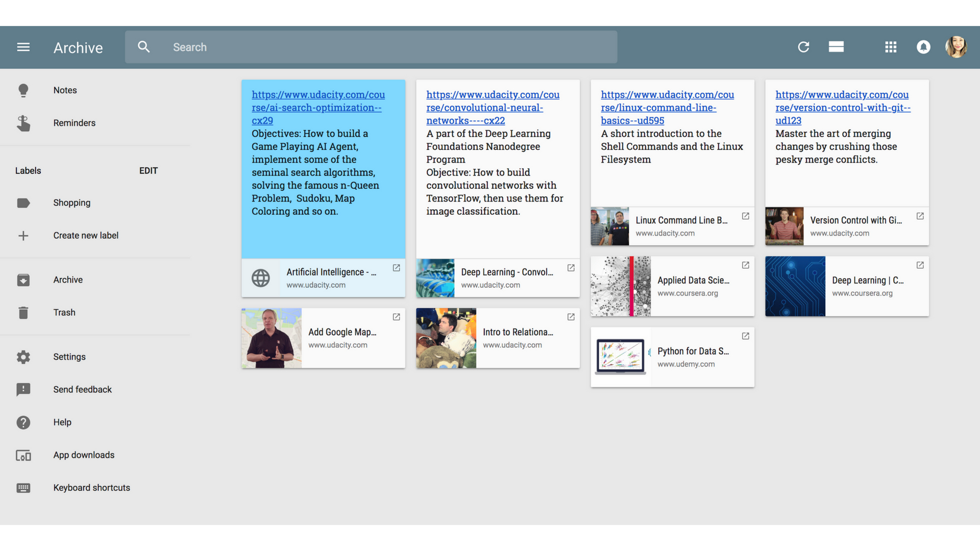Open Trash in the sidebar
Viewport: 980px width, 551px height.
click(64, 313)
